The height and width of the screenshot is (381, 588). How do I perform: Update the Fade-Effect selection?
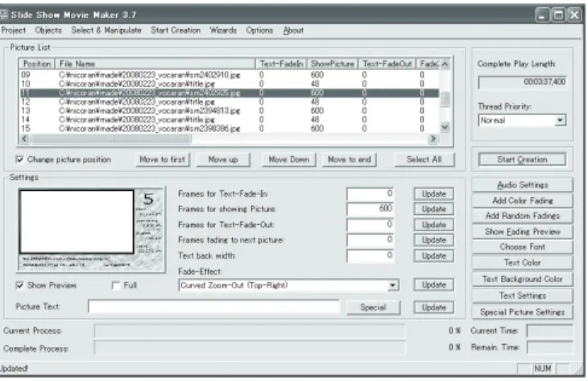434,285
